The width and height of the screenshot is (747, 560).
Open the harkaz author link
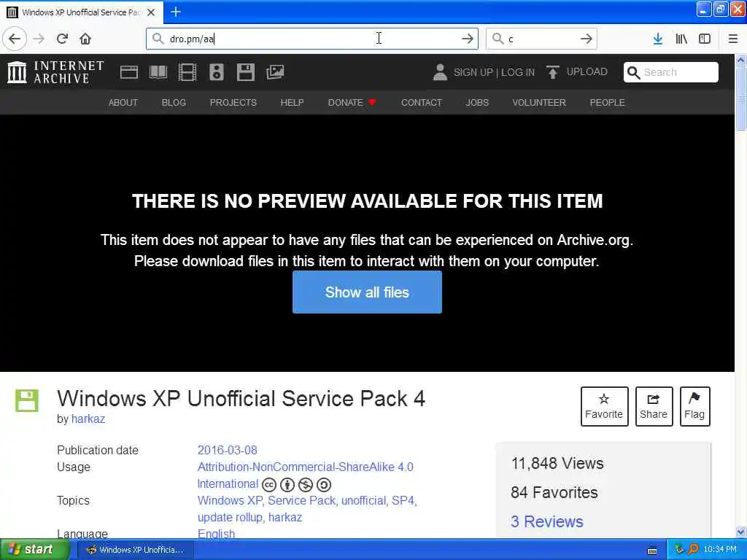tap(88, 419)
